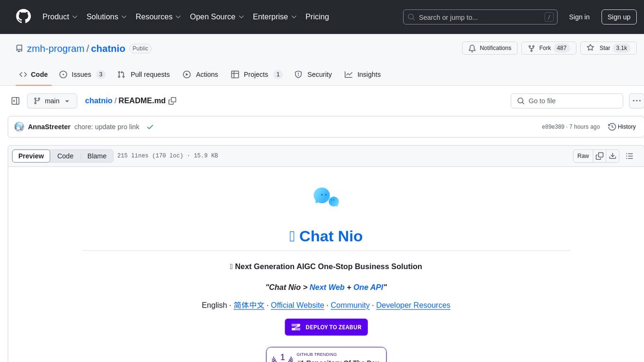Image resolution: width=644 pixels, height=362 pixels.
Task: Open the README outline list icon
Action: (629, 156)
